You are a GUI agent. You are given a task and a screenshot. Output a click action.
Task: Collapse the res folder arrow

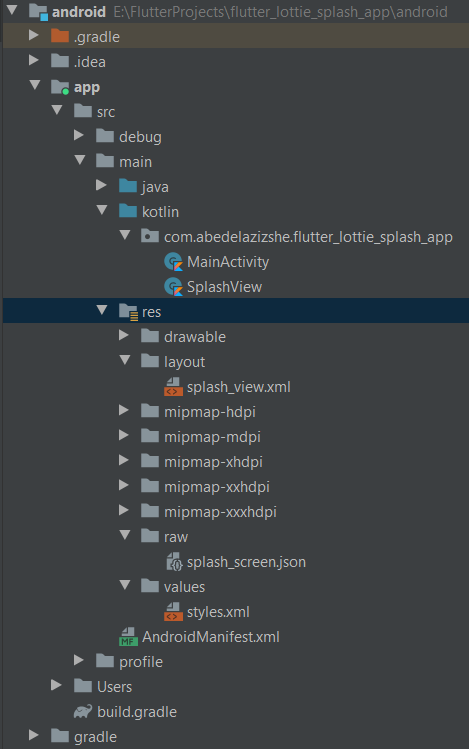pyautogui.click(x=102, y=310)
